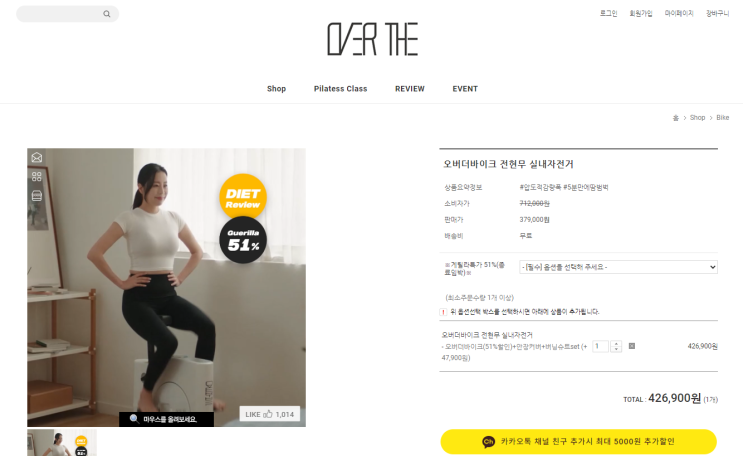Click the search magnifier icon
Image resolution: width=743 pixels, height=456 pixels.
click(107, 14)
